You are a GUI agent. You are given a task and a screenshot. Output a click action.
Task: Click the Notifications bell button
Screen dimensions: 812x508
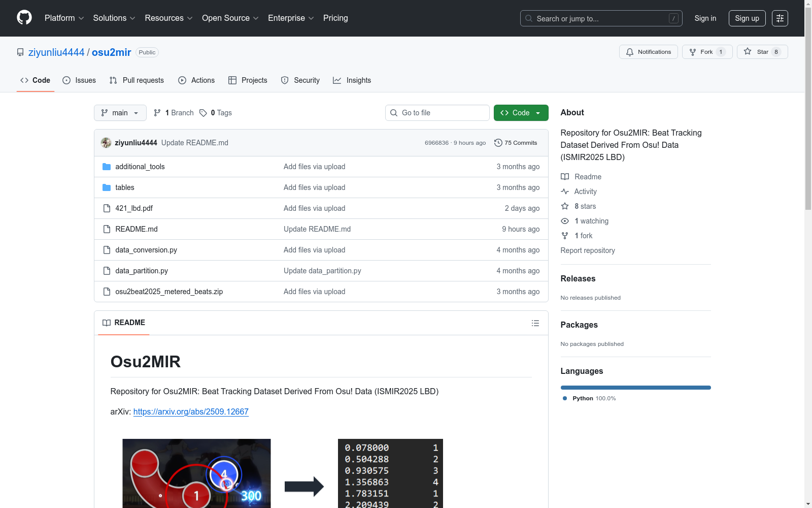[x=648, y=52]
